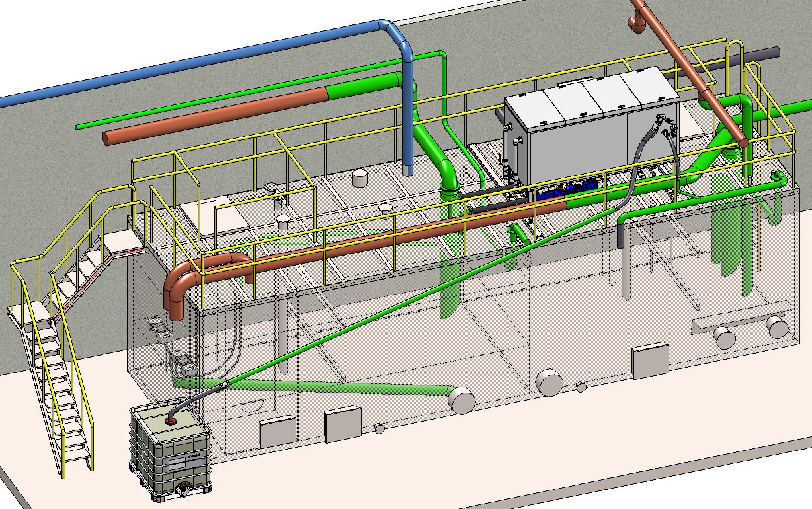Image resolution: width=812 pixels, height=509 pixels.
Task: Click the drain valve at the IBC tote base
Action: [183, 490]
